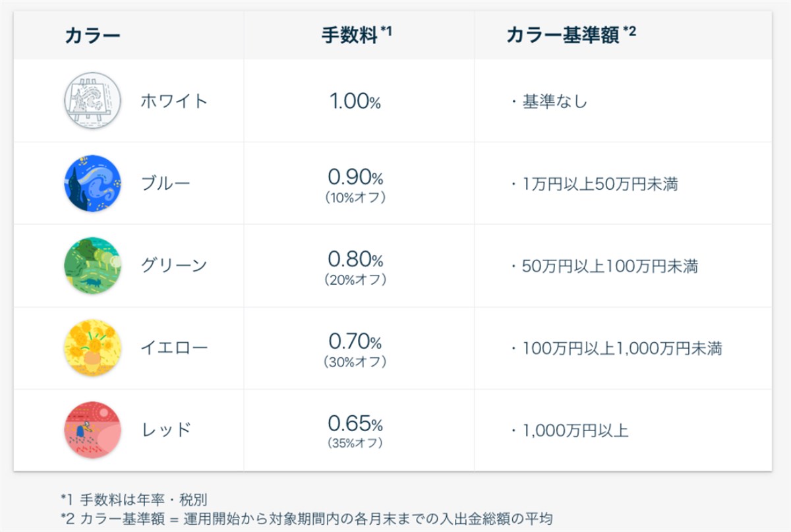Click the White tier easel icon

tap(92, 101)
